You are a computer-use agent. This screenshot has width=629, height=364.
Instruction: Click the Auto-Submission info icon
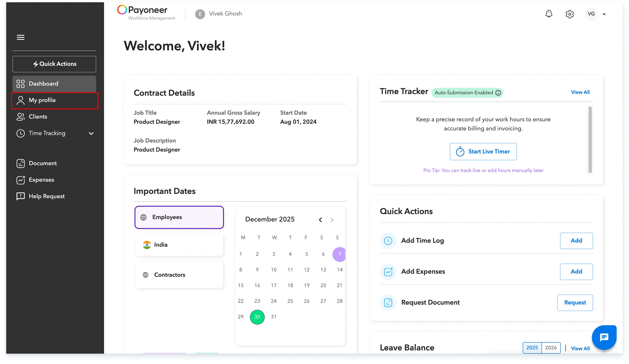(498, 93)
